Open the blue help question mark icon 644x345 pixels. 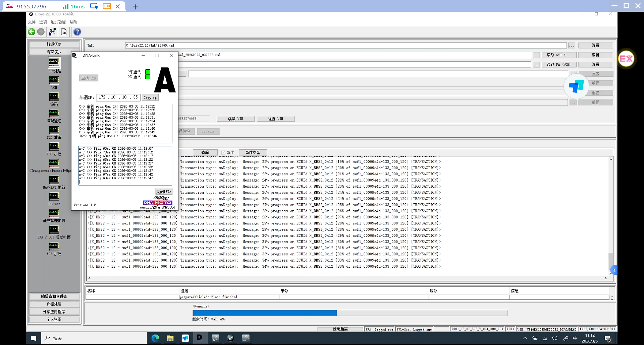[77, 32]
